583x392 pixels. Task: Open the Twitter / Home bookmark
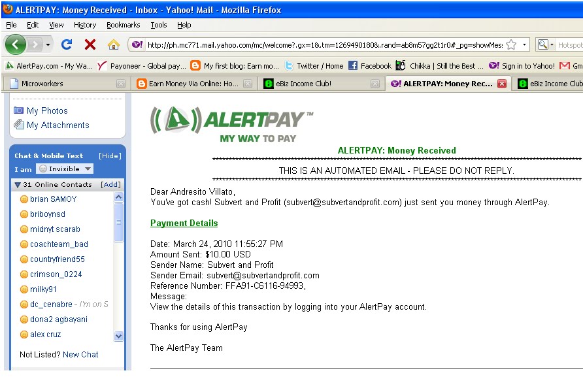[314, 66]
